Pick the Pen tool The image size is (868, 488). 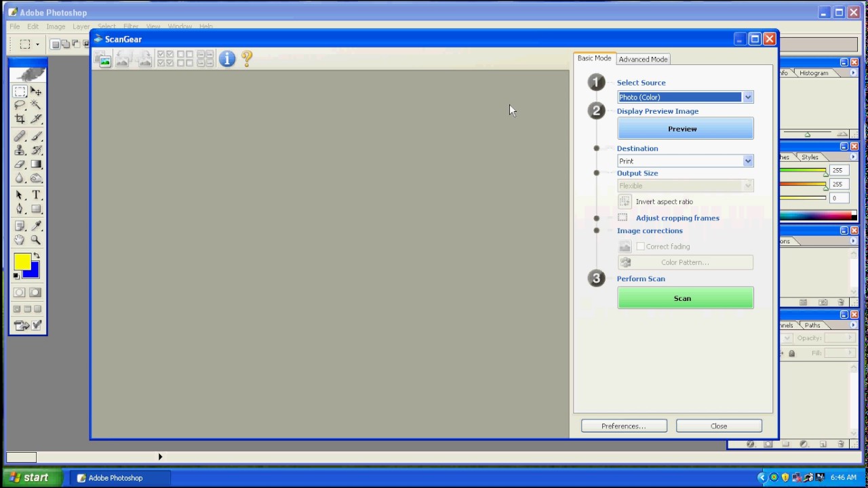coord(20,209)
